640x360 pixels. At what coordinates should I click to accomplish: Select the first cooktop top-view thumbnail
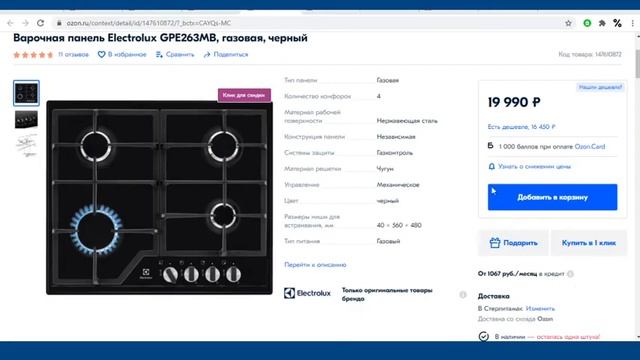click(x=27, y=93)
